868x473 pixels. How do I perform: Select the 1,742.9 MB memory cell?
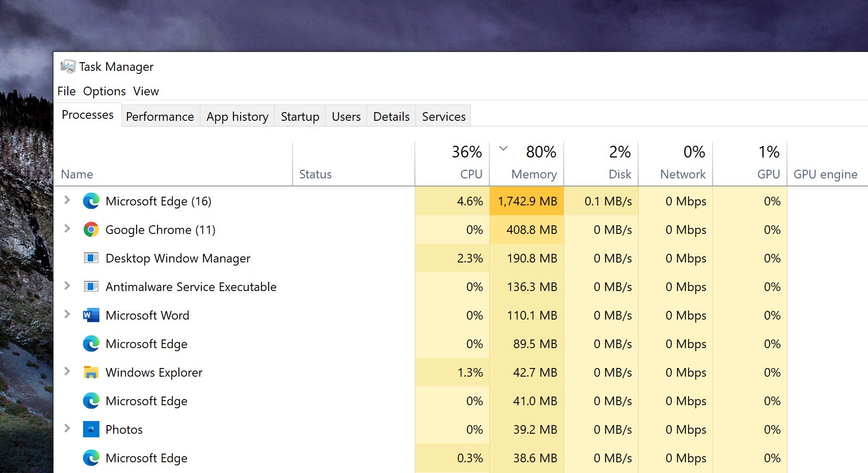click(x=527, y=201)
